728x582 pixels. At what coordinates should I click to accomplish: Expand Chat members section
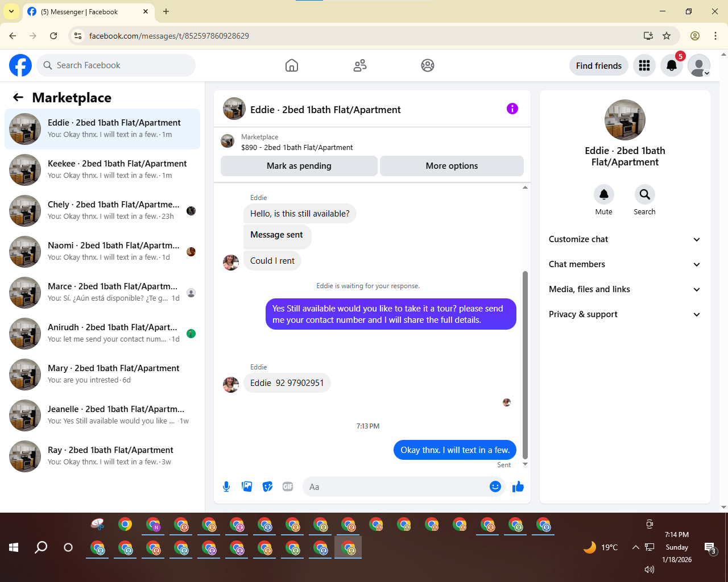624,264
